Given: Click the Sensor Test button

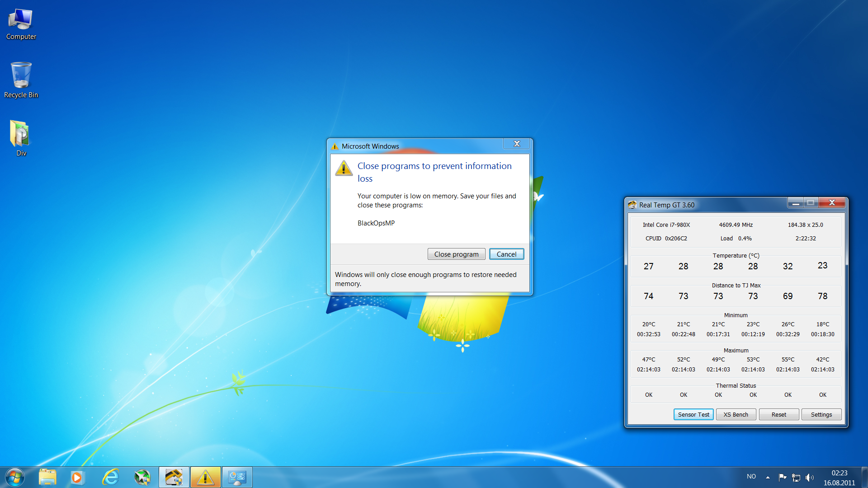Looking at the screenshot, I should coord(693,415).
